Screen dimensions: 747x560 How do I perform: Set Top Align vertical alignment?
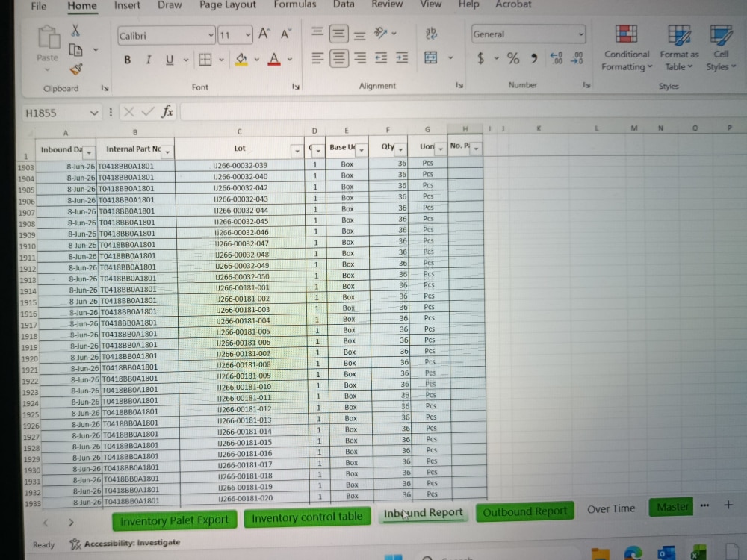317,33
